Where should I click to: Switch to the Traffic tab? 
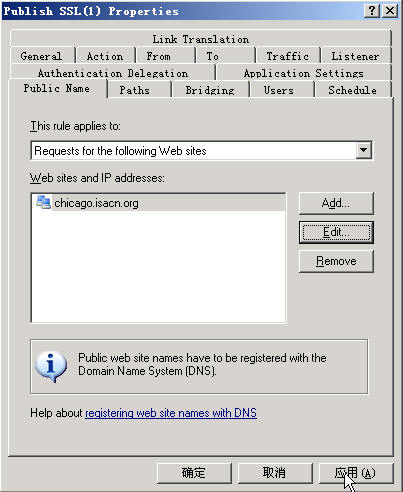[288, 56]
